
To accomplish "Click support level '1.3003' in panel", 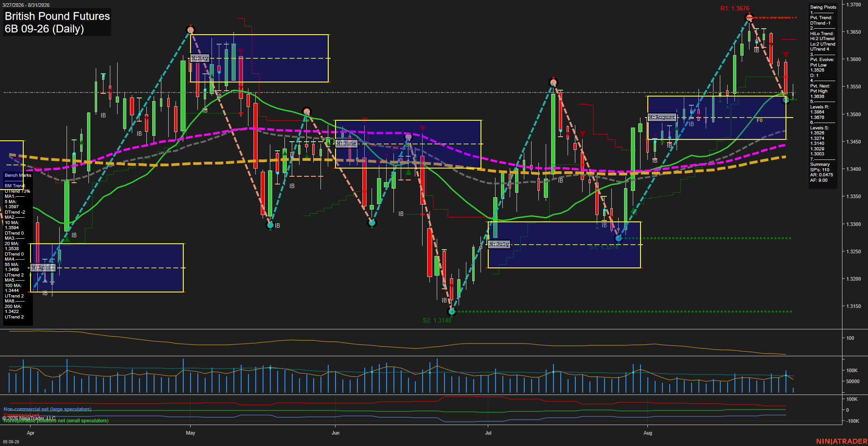I will pos(817,154).
